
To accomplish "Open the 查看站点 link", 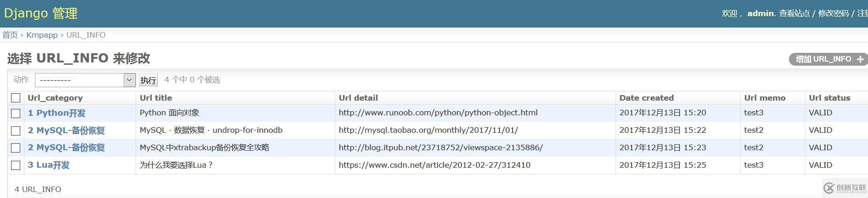I will point(794,13).
